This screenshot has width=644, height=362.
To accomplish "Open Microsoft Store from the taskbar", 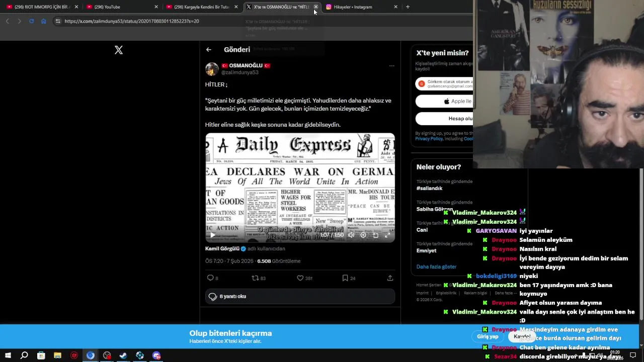I will tap(41, 355).
